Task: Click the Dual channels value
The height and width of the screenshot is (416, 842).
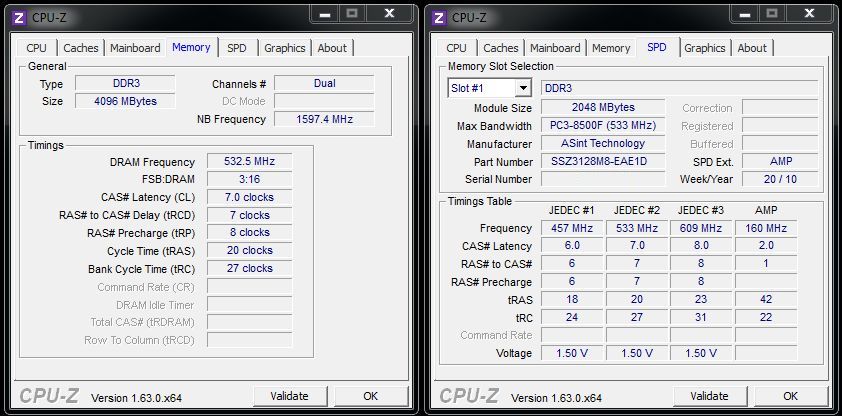Action: coord(324,83)
